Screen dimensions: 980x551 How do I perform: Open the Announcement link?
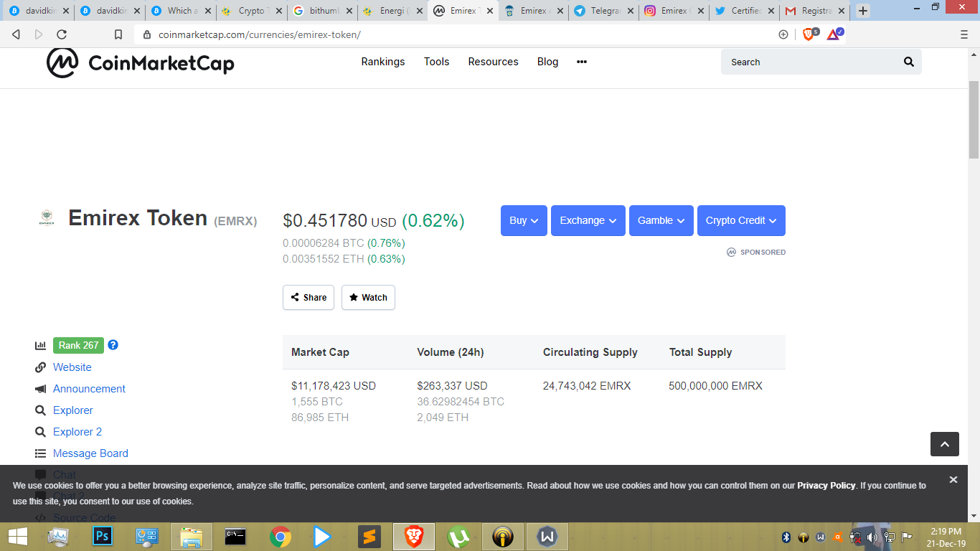[89, 389]
